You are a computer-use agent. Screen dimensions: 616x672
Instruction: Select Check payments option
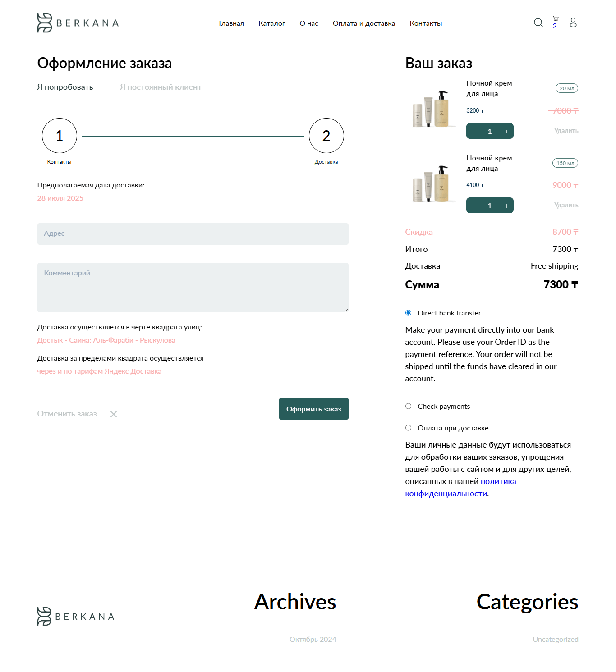[x=409, y=406]
